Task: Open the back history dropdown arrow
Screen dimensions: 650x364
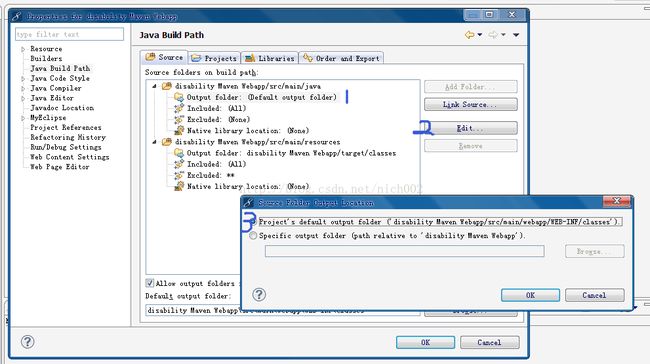Action: (x=480, y=35)
